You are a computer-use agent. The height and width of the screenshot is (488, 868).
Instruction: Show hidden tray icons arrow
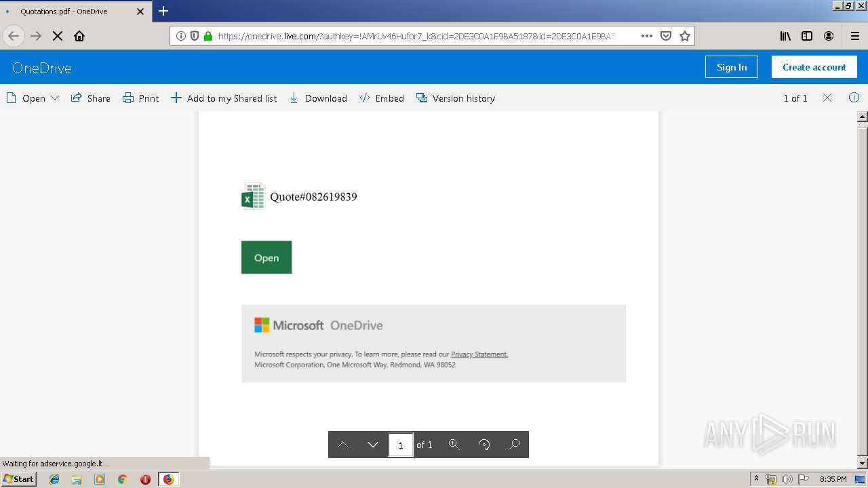(x=757, y=479)
